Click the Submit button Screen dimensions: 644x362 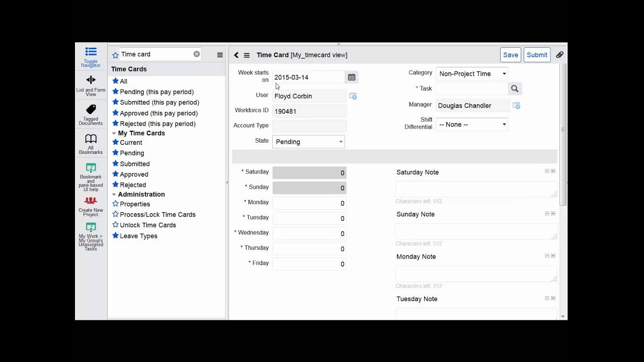tap(537, 55)
